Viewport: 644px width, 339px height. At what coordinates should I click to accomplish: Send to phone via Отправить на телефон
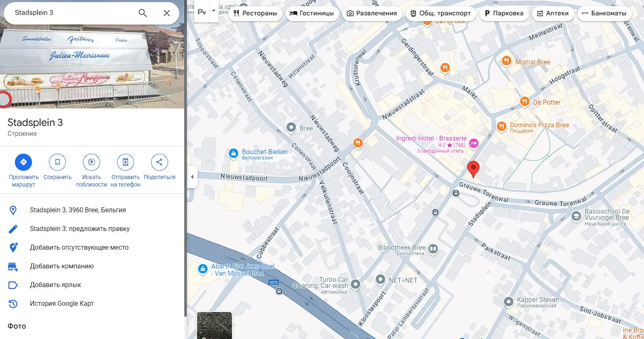125,162
